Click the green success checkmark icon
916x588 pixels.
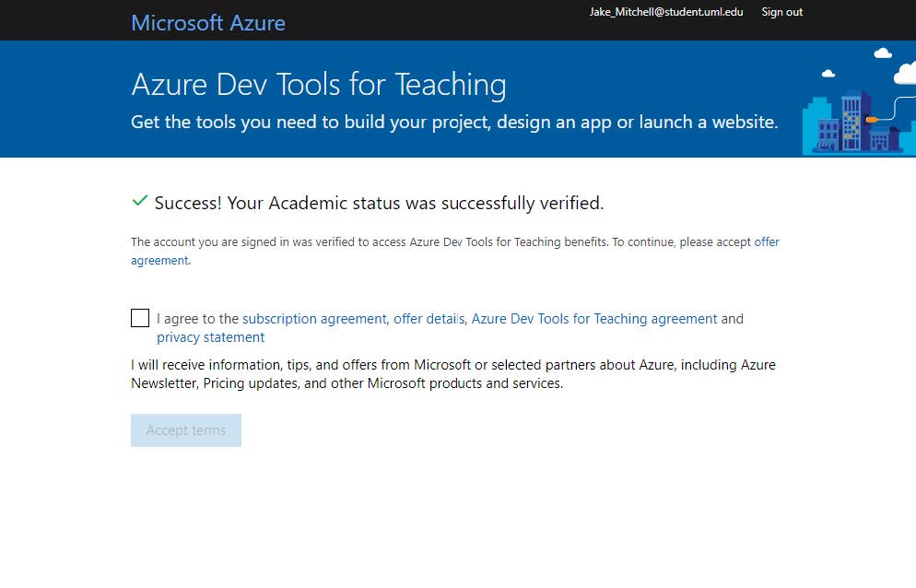tap(140, 200)
